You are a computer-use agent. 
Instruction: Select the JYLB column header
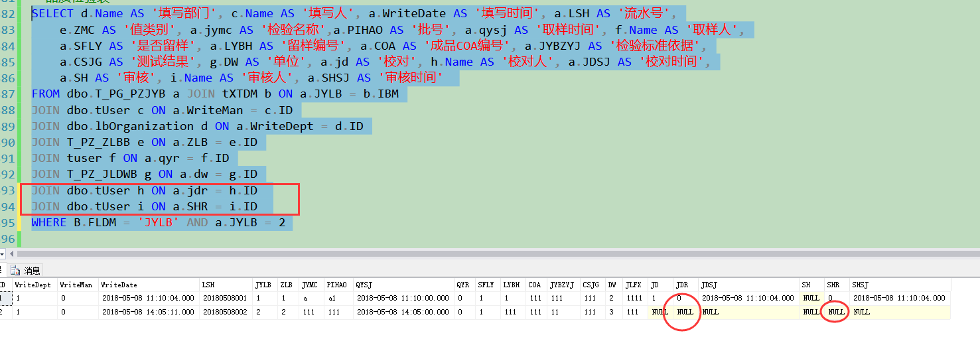point(265,285)
